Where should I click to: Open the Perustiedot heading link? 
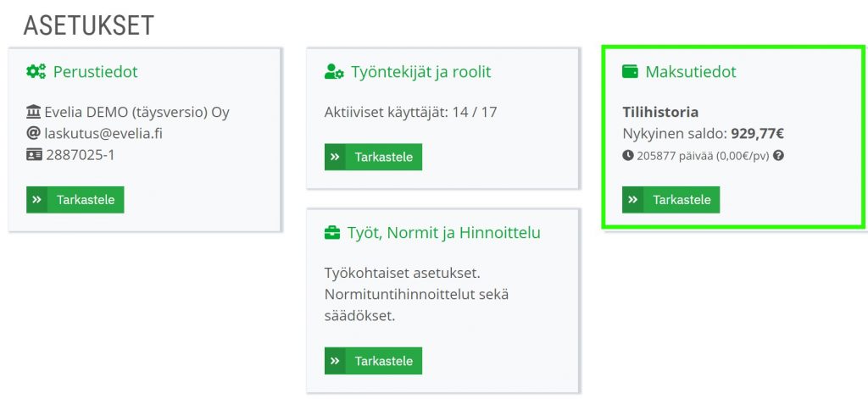pos(95,72)
